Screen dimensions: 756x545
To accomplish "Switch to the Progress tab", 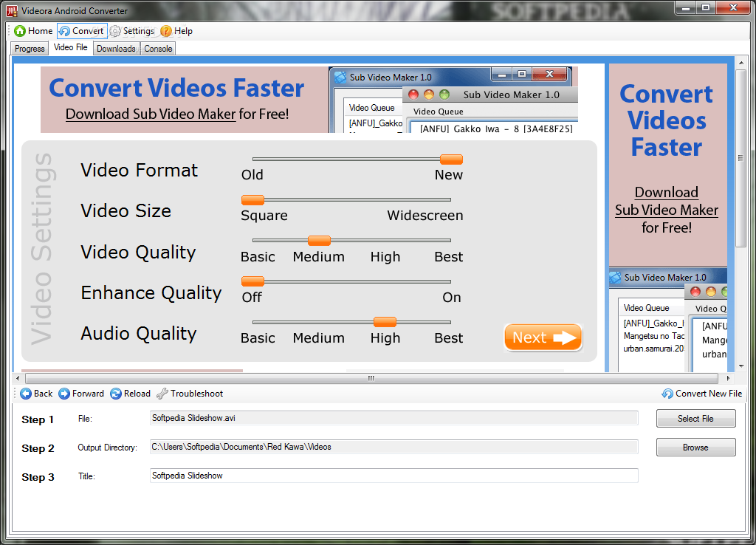I will pos(30,49).
